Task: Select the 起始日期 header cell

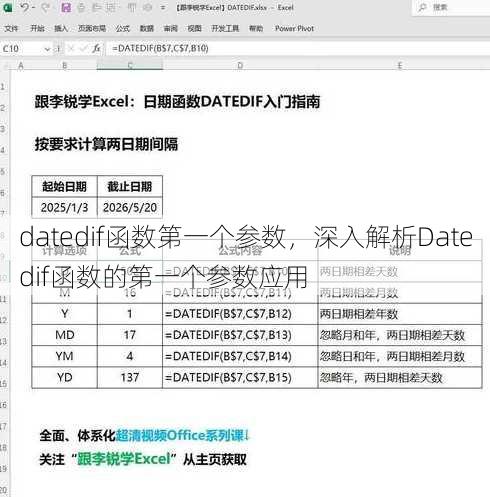Action: pos(64,186)
